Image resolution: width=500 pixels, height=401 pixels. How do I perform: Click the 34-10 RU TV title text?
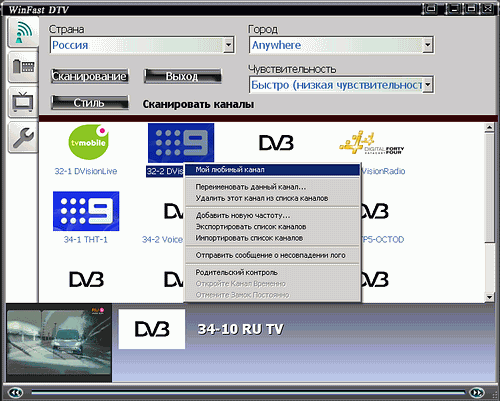(241, 329)
